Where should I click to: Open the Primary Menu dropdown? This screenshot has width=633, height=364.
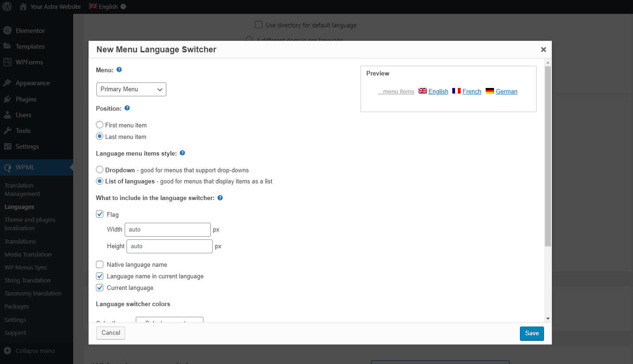pos(131,89)
